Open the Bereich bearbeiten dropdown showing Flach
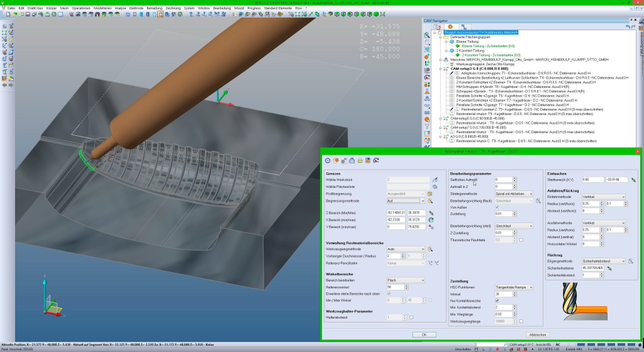The width and height of the screenshot is (644, 352). 406,280
